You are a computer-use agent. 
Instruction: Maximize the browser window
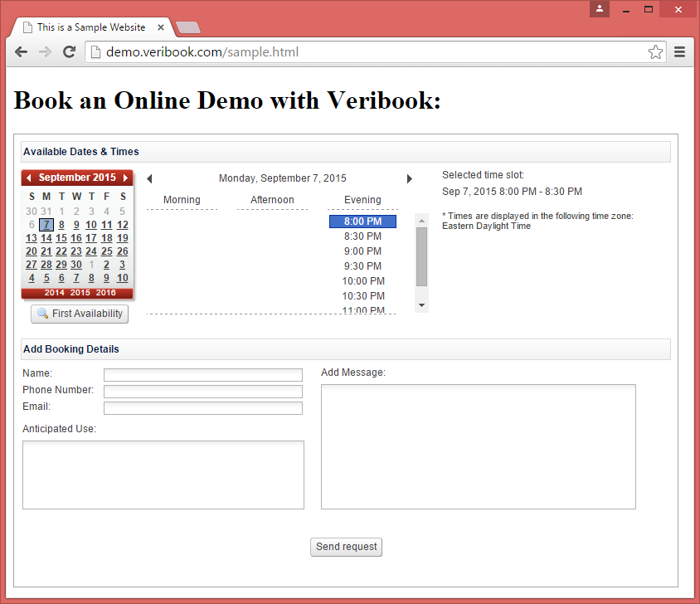pyautogui.click(x=649, y=9)
